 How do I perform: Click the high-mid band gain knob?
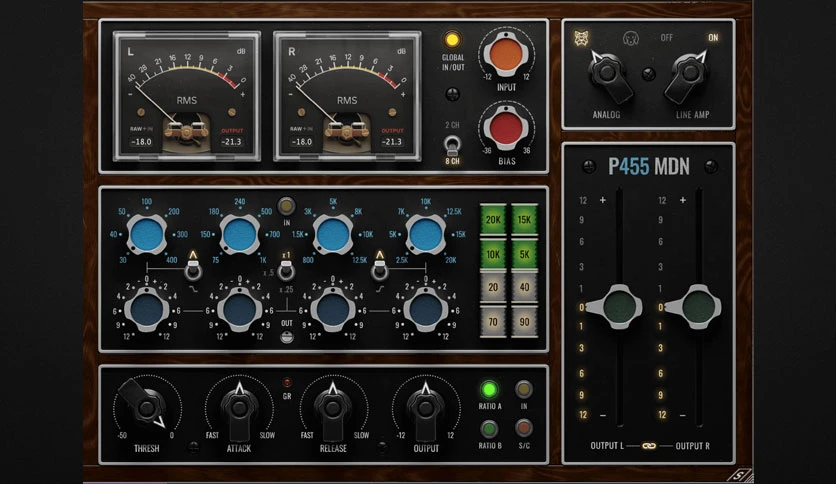332,310
